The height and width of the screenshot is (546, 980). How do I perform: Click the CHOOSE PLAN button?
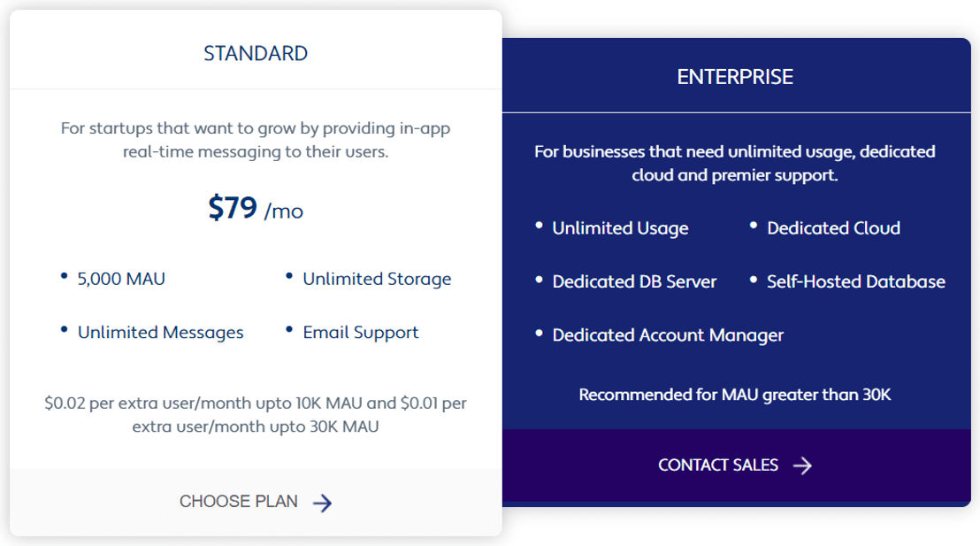coord(256,503)
